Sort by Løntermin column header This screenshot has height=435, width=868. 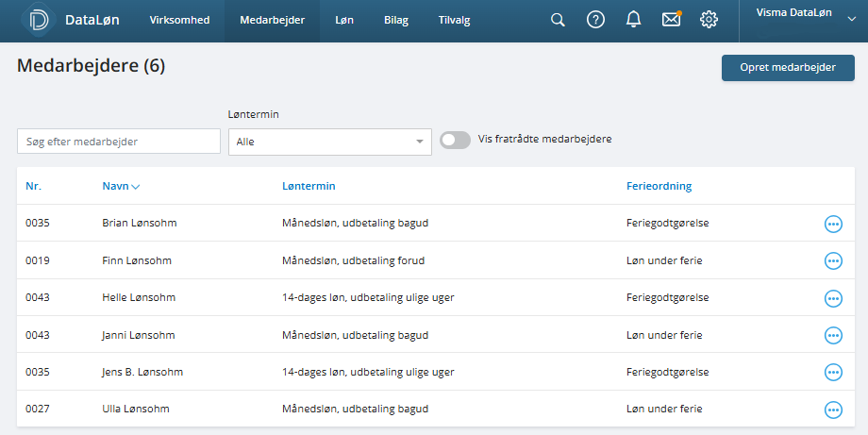pos(309,186)
